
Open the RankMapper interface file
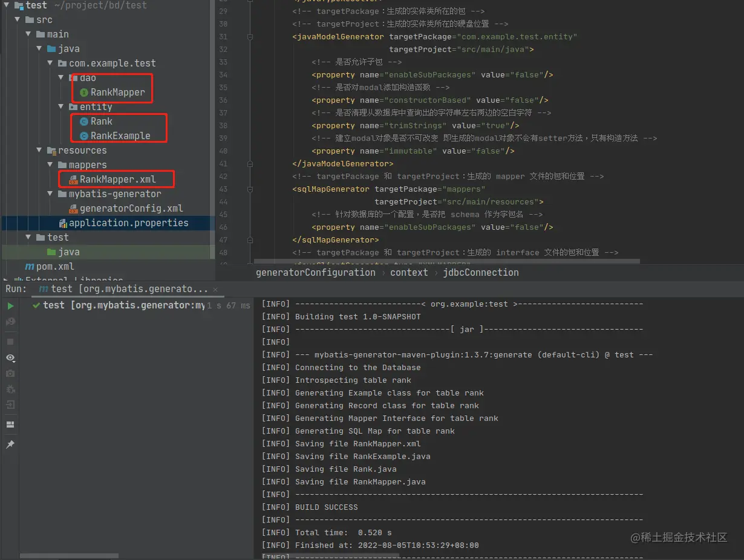click(x=118, y=92)
